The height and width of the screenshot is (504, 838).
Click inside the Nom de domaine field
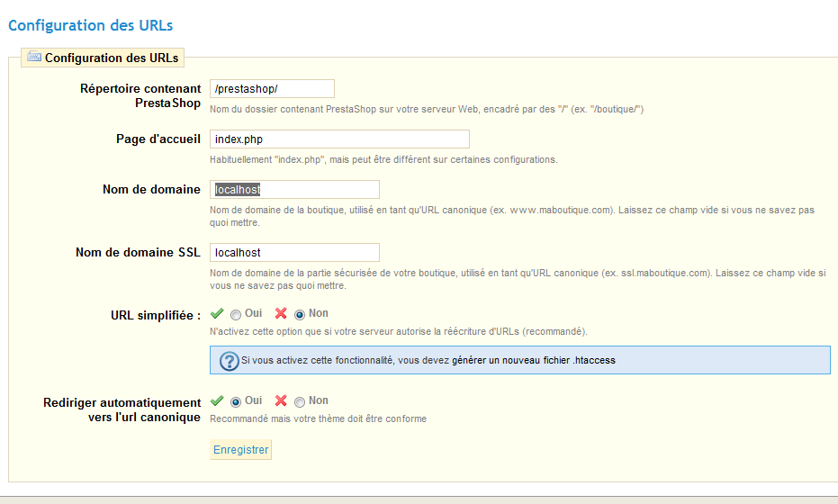point(294,189)
